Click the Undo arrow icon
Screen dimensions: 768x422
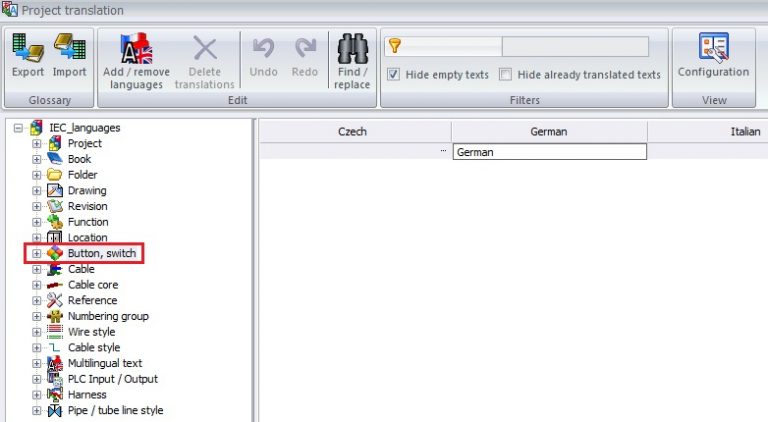(264, 48)
